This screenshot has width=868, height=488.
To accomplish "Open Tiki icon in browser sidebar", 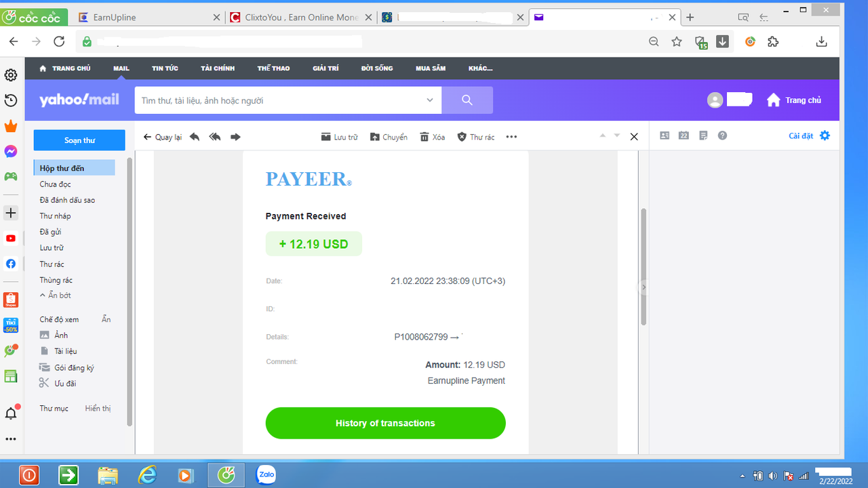I will pyautogui.click(x=11, y=325).
